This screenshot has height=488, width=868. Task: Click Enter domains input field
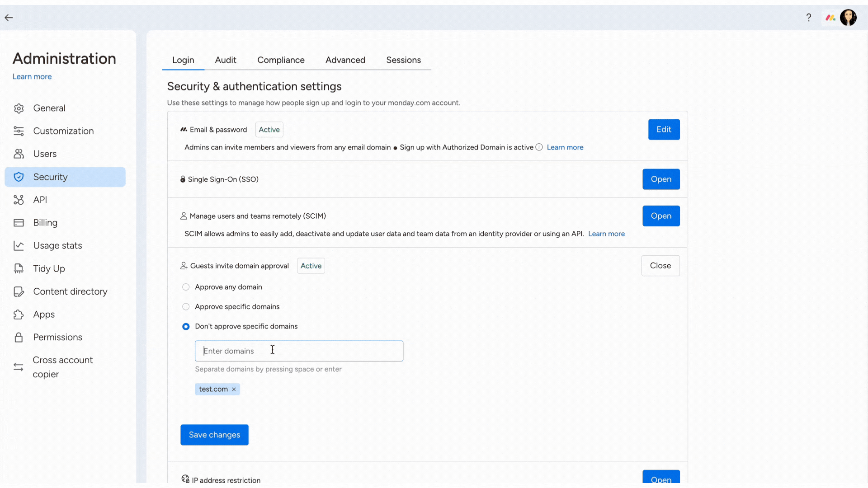pyautogui.click(x=299, y=350)
